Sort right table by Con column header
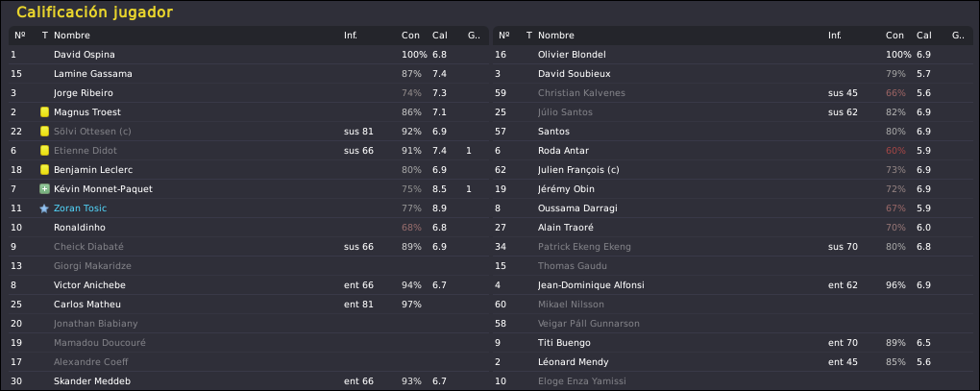980x391 pixels. coord(894,36)
